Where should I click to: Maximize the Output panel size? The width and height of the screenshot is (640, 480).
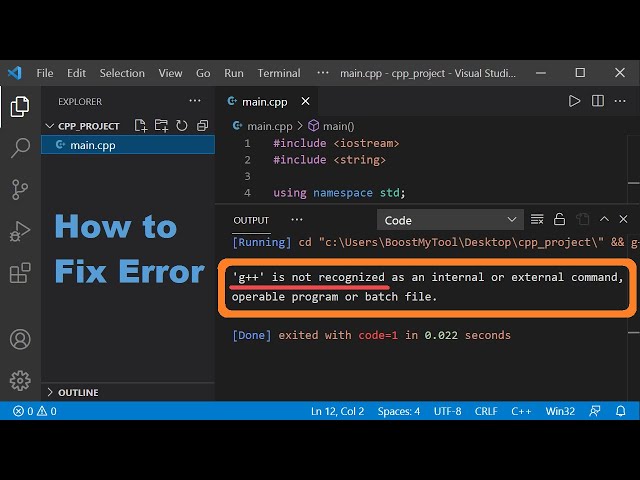[604, 219]
